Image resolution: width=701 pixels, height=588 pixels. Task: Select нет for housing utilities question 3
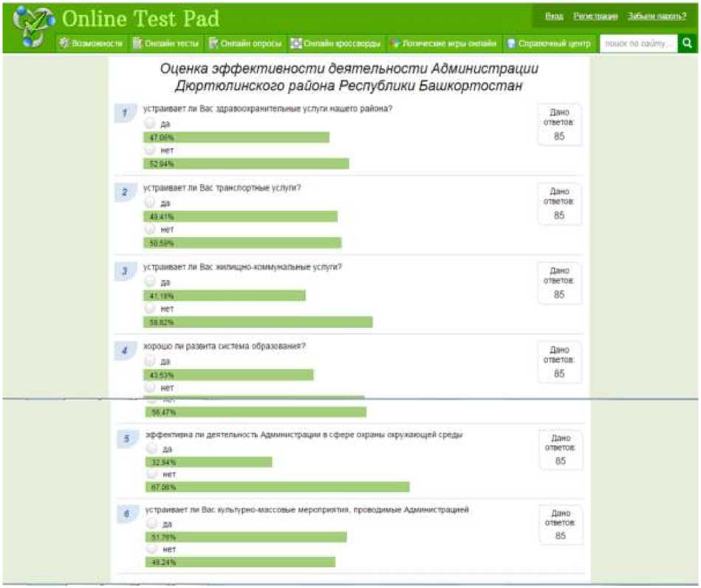150,307
